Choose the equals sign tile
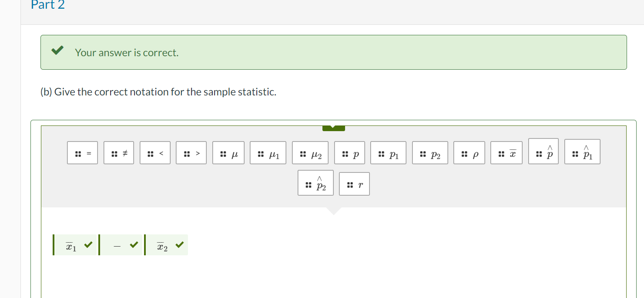 click(82, 153)
